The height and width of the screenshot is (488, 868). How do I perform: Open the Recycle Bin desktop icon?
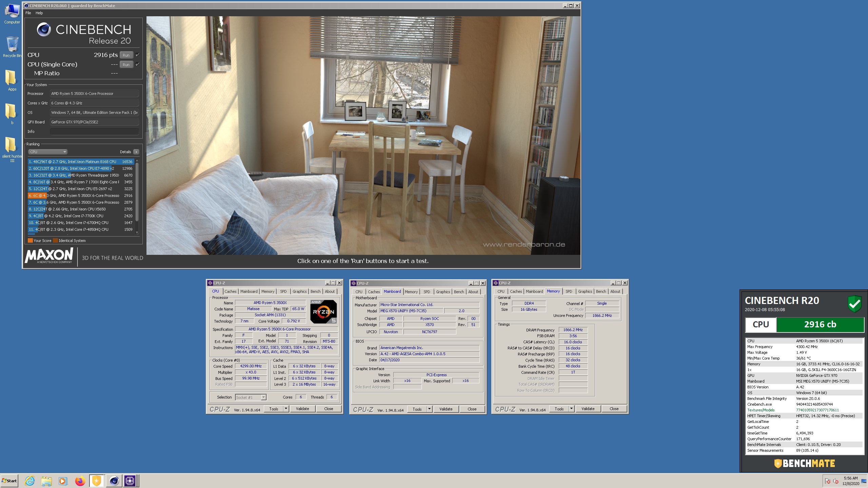12,47
